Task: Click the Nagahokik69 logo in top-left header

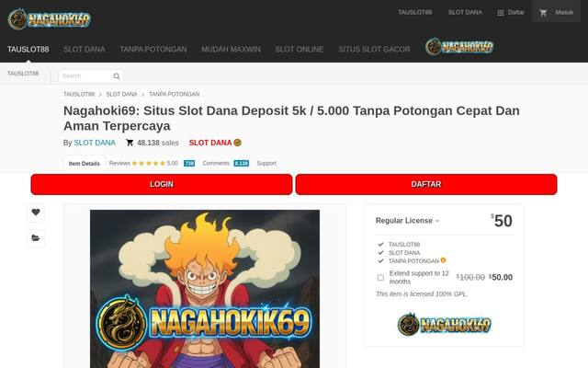Action: coord(49,18)
